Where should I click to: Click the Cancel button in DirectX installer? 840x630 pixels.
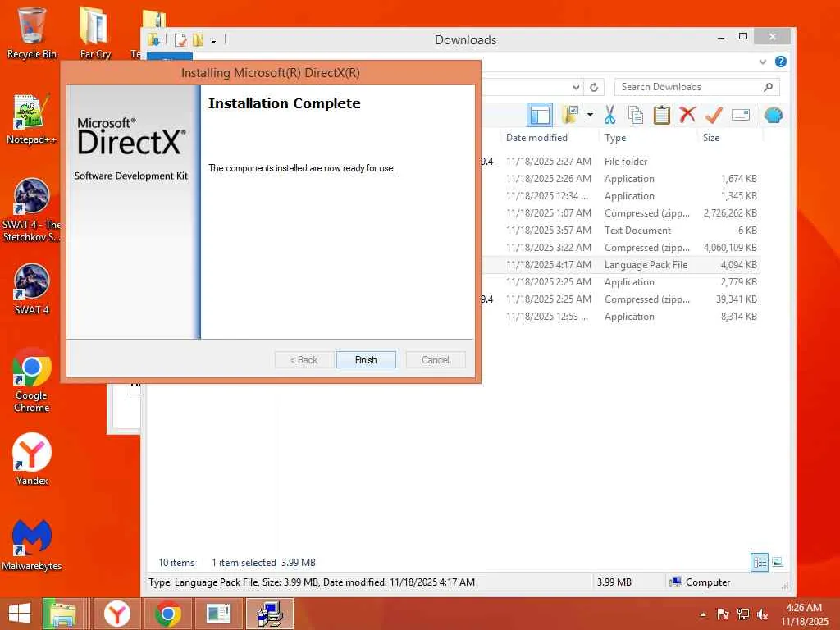[435, 360]
